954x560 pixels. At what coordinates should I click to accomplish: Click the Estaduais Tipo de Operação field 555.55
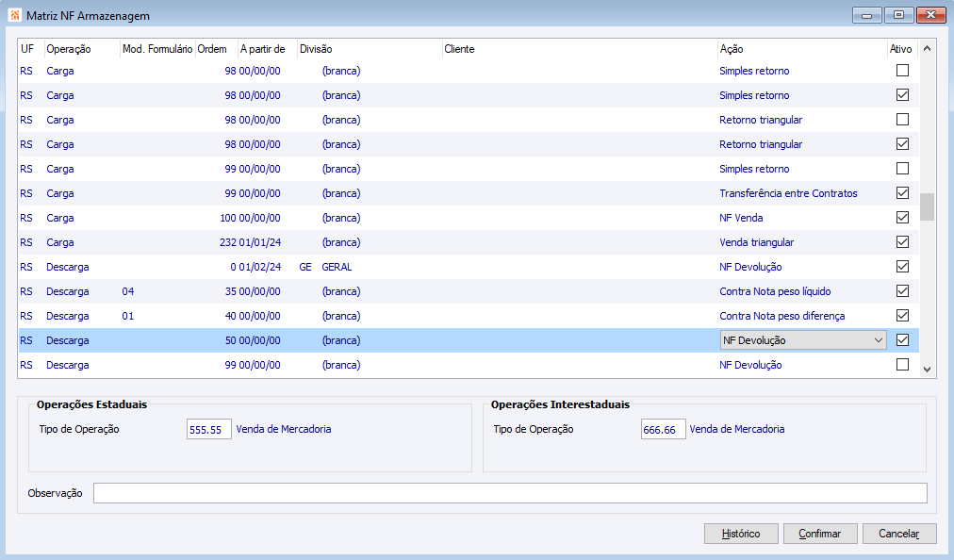coord(208,429)
